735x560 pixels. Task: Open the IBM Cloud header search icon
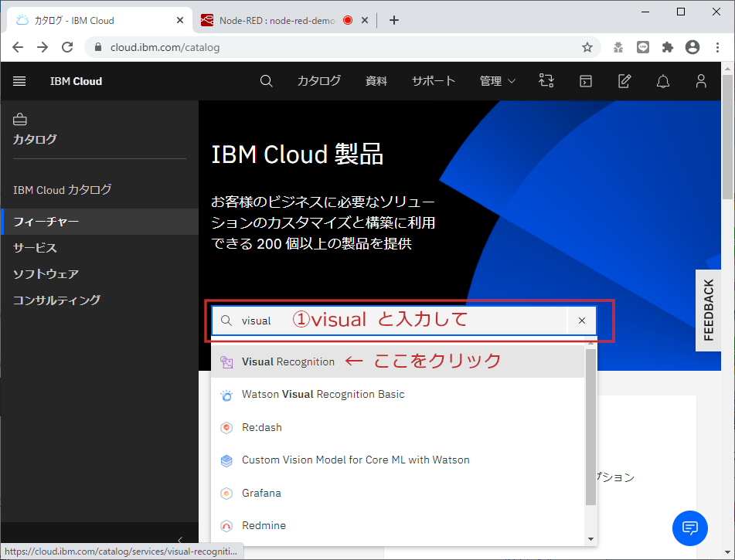266,80
